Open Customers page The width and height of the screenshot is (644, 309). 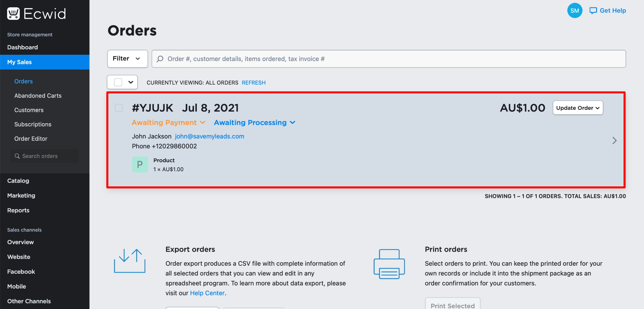pyautogui.click(x=29, y=110)
